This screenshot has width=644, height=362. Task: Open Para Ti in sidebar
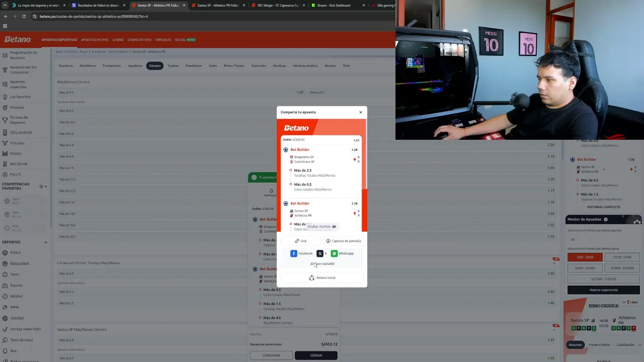[16, 174]
